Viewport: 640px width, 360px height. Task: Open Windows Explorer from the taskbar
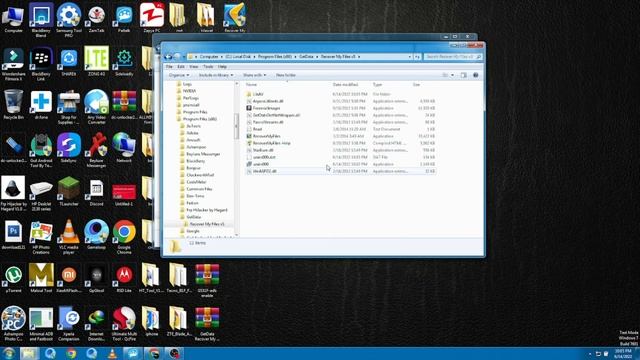[29, 353]
